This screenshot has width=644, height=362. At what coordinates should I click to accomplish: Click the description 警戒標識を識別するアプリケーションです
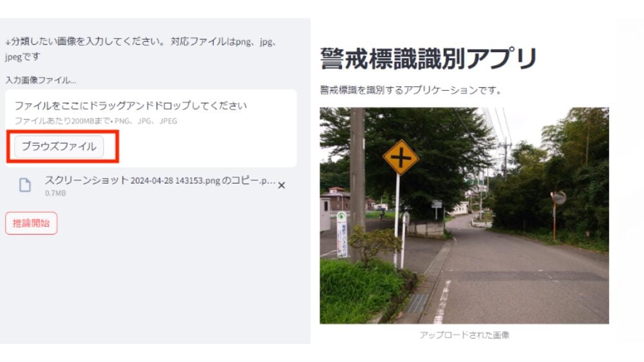coord(411,90)
